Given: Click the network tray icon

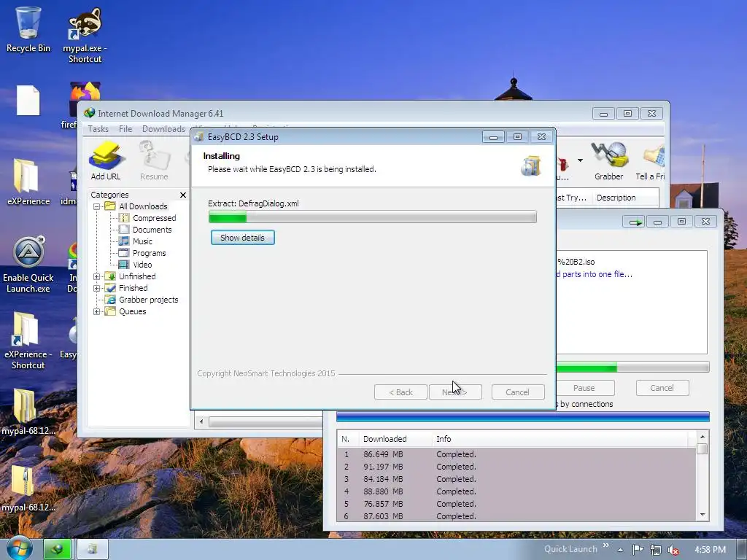Looking at the screenshot, I should pos(656,550).
